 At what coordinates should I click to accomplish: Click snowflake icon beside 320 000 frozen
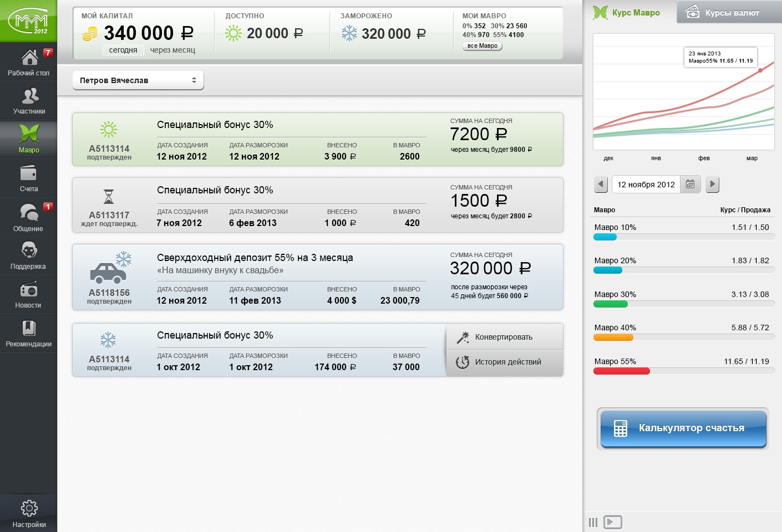pos(349,34)
